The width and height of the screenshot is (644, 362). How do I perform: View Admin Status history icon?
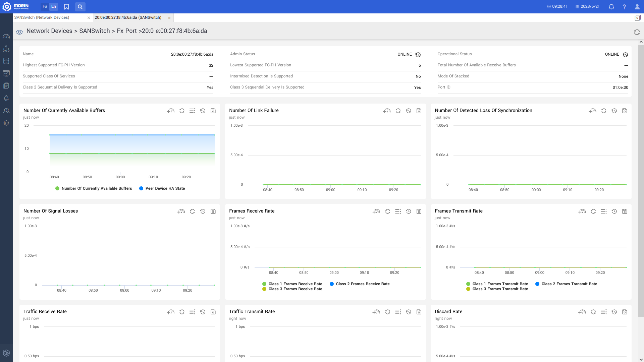[418, 55]
